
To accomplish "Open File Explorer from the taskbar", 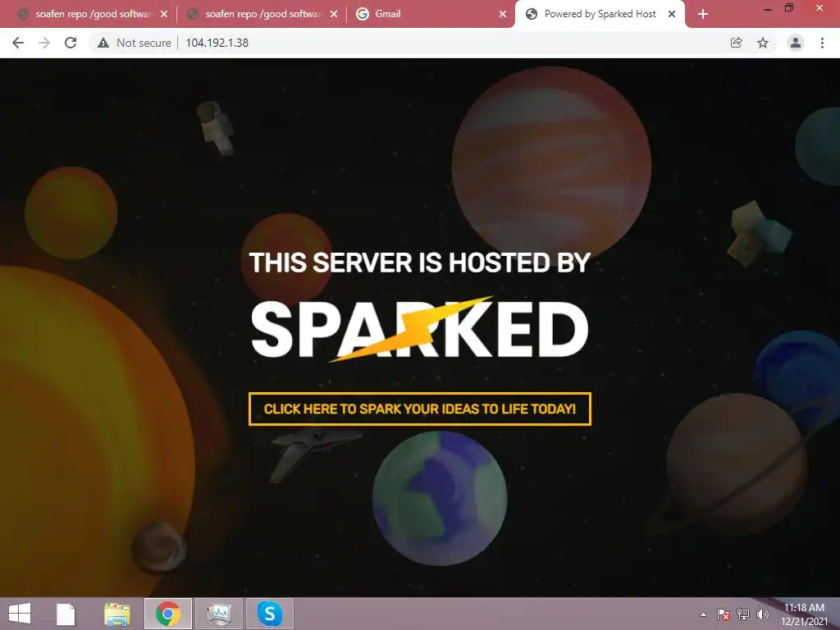I will [x=117, y=614].
